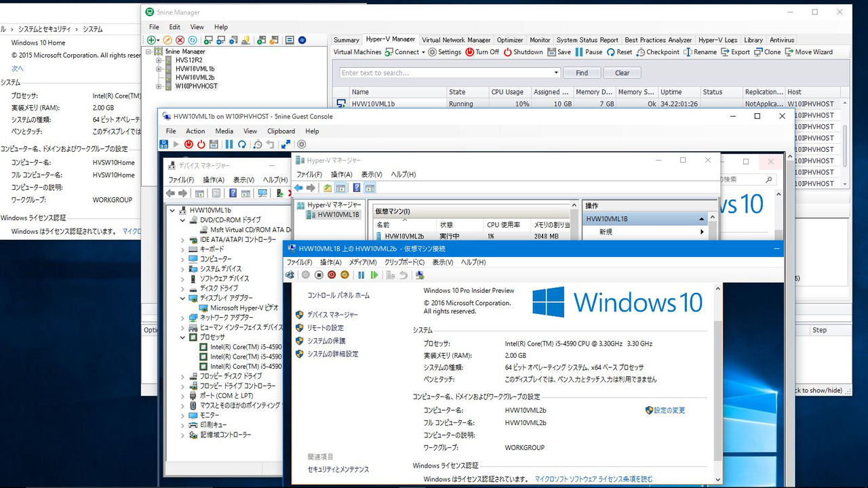This screenshot has width=868, height=488.
Task: Click Pause in the 5nine virtual machines toolbar
Action: tap(589, 52)
